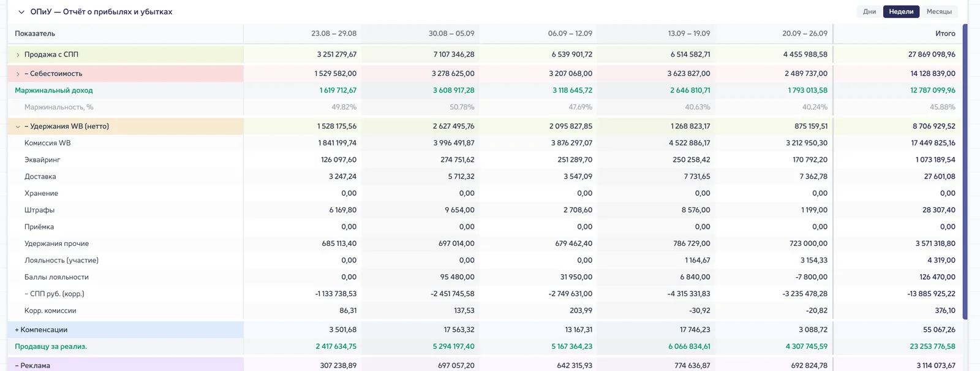
Task: Select the Комиссия WB row label
Action: pyautogui.click(x=48, y=143)
